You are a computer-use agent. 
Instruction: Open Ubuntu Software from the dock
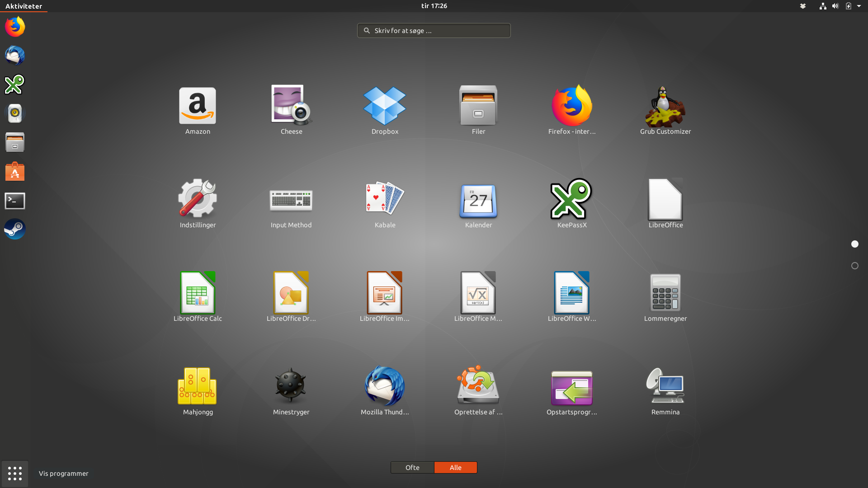click(15, 171)
